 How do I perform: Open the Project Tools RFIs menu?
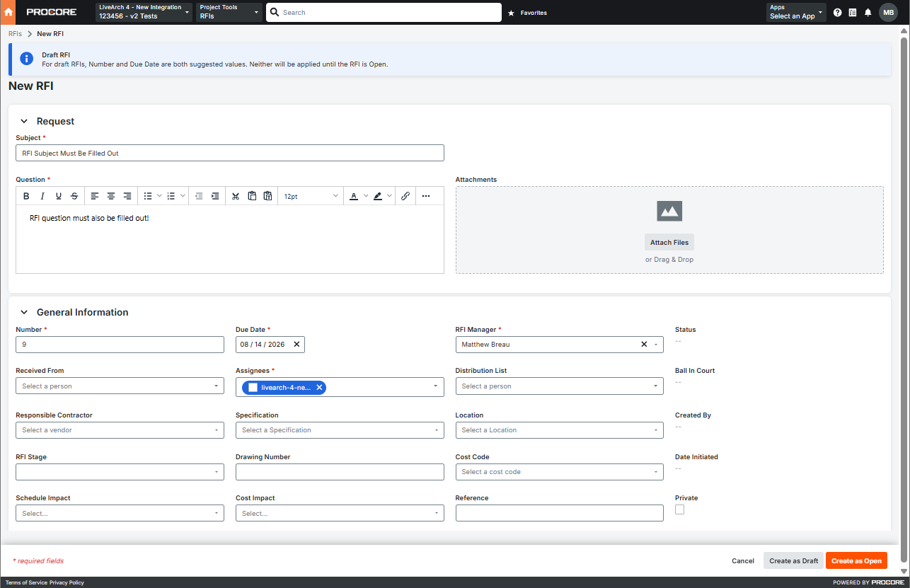pyautogui.click(x=230, y=12)
